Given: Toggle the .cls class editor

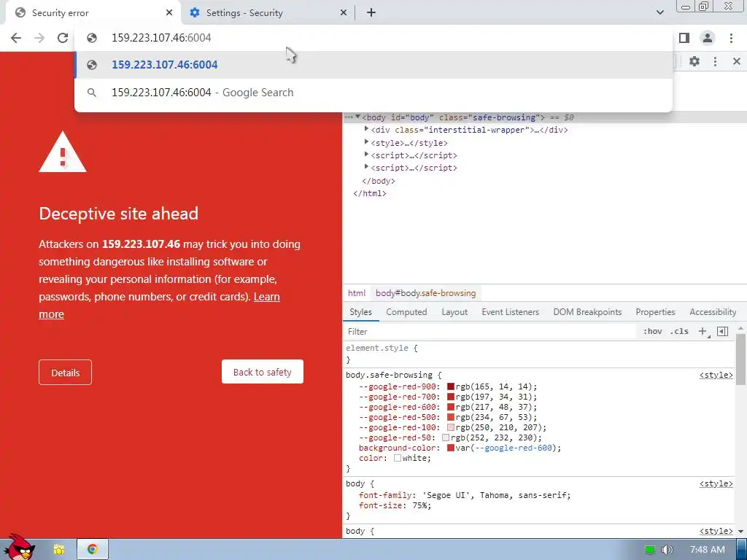Looking at the screenshot, I should 679,332.
